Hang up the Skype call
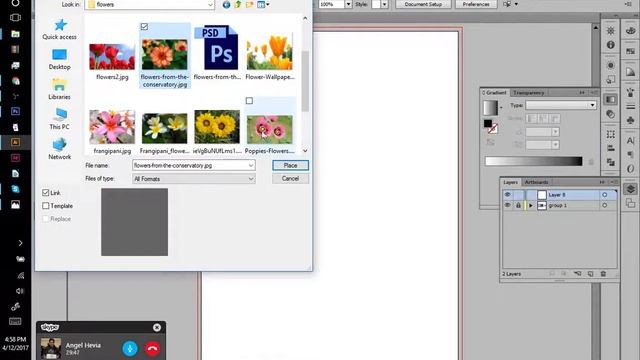This screenshot has width=640, height=360. coord(153,349)
